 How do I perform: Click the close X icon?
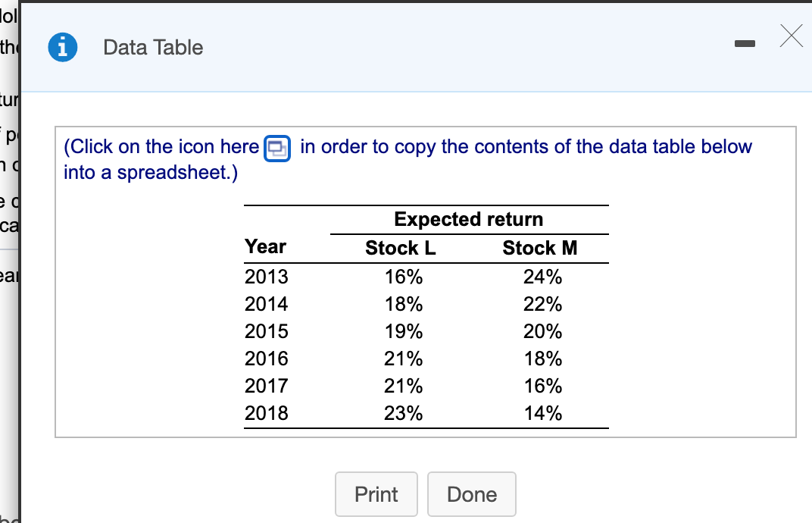(791, 36)
